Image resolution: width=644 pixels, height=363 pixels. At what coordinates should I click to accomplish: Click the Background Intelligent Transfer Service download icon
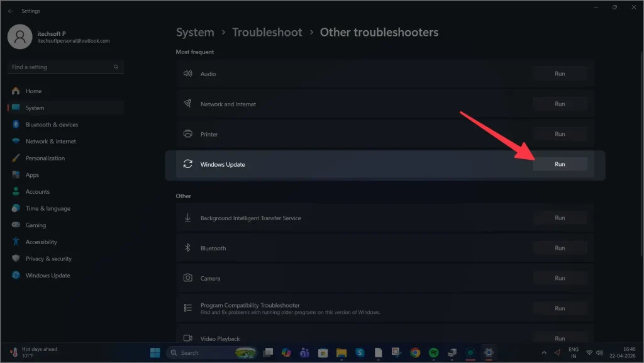[x=187, y=217]
